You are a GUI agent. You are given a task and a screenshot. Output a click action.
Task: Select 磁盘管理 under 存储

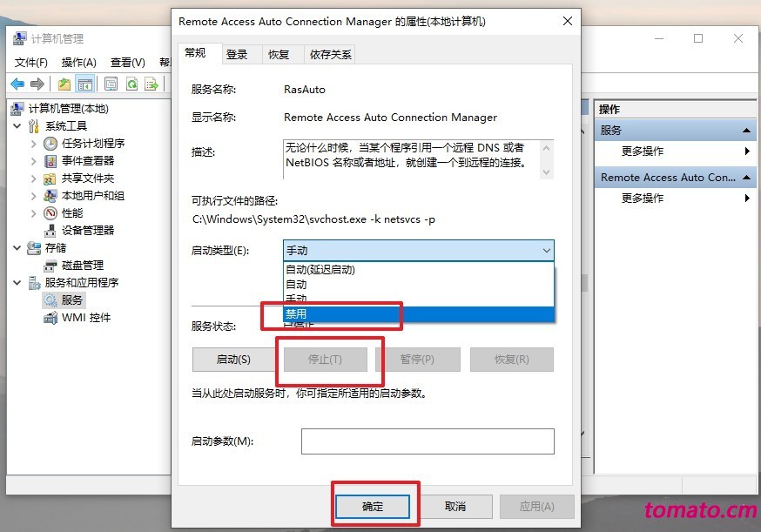[x=83, y=266]
